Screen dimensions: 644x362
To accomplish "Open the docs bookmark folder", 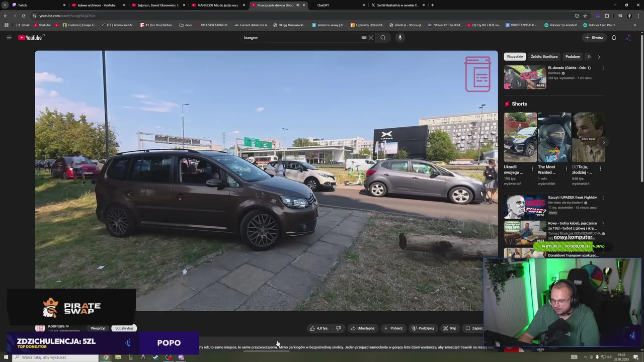I will 186,25.
